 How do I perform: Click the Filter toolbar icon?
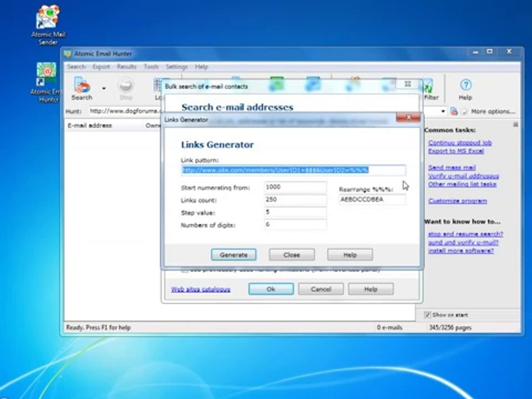click(431, 90)
